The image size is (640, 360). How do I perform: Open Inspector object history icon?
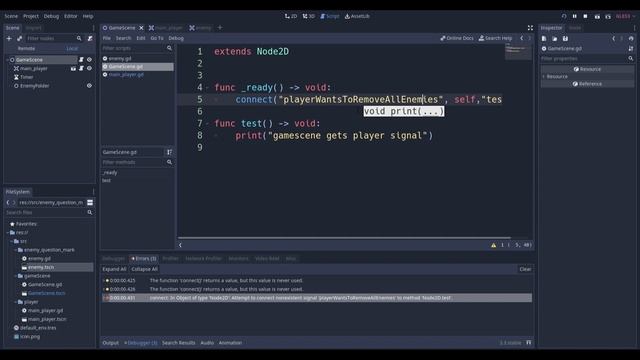631,38
